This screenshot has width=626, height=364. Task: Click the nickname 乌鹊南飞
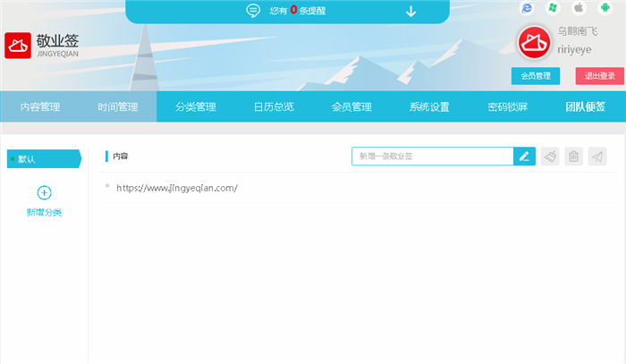[578, 31]
